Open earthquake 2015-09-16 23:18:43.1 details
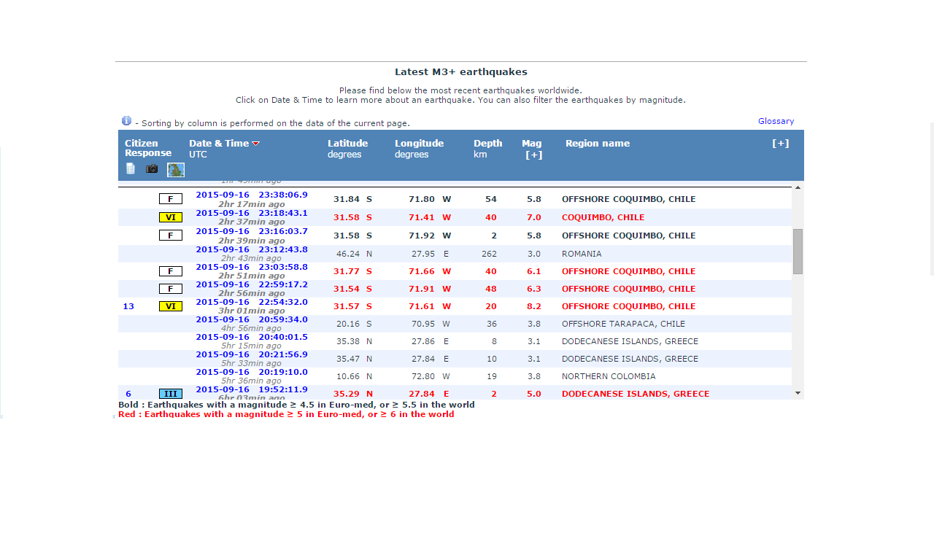This screenshot has width=934, height=560. (252, 213)
